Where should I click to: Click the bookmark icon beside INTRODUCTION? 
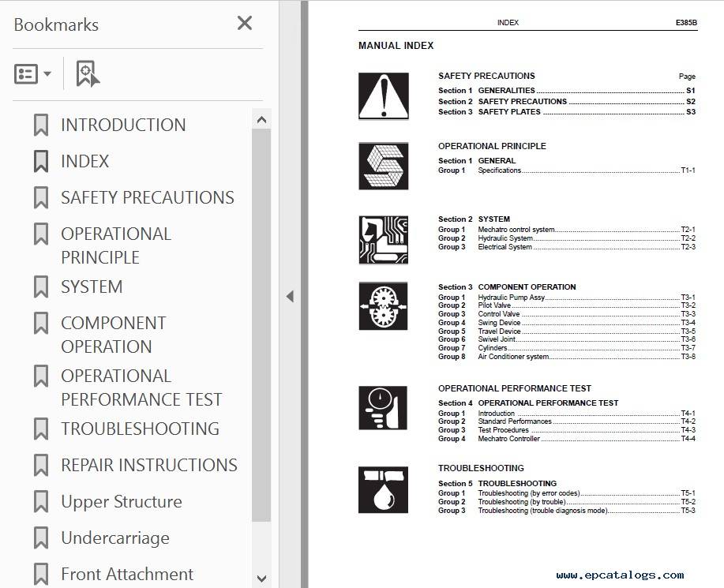click(x=41, y=125)
